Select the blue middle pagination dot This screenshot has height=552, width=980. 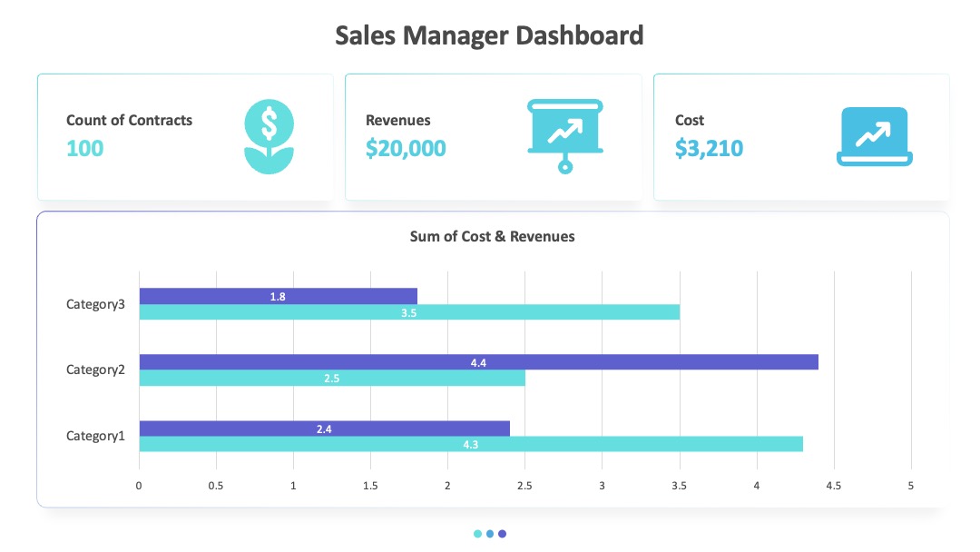(x=490, y=534)
